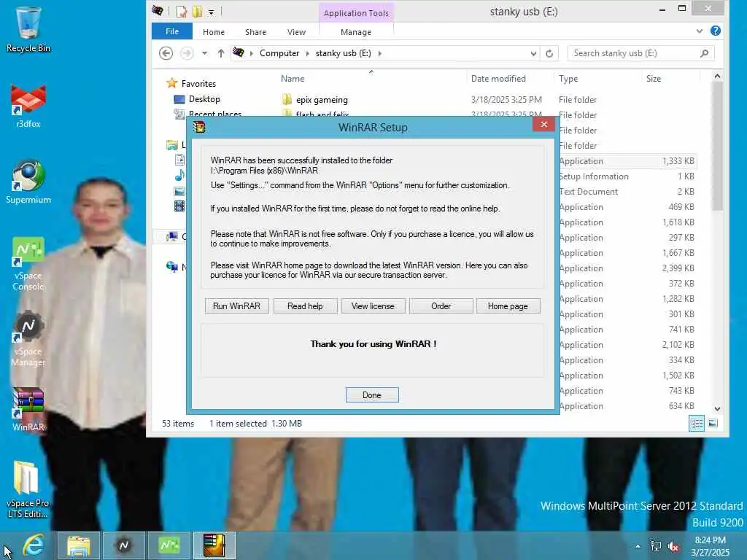Open File Explorer from the taskbar
The width and height of the screenshot is (747, 560).
tap(79, 545)
